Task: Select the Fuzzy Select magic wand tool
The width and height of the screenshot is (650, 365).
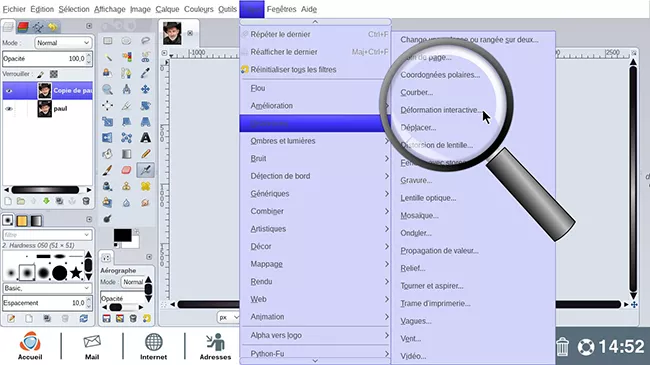Action: click(x=108, y=57)
